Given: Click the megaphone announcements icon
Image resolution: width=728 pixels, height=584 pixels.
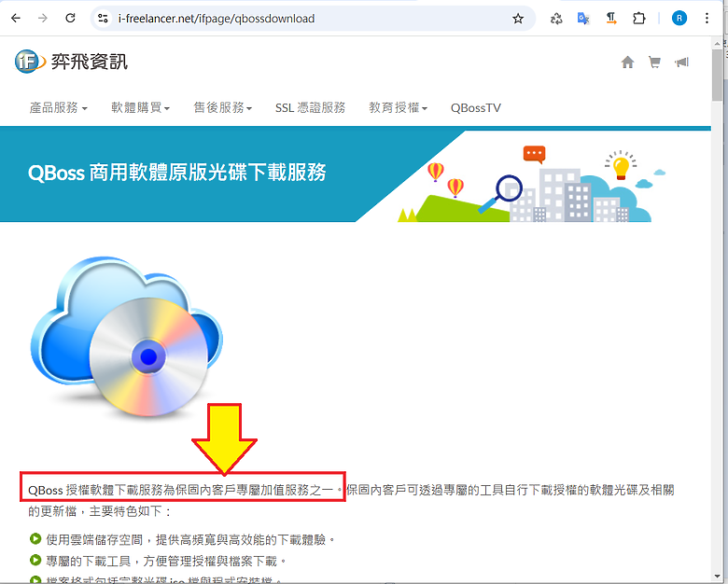Looking at the screenshot, I should pos(681,62).
